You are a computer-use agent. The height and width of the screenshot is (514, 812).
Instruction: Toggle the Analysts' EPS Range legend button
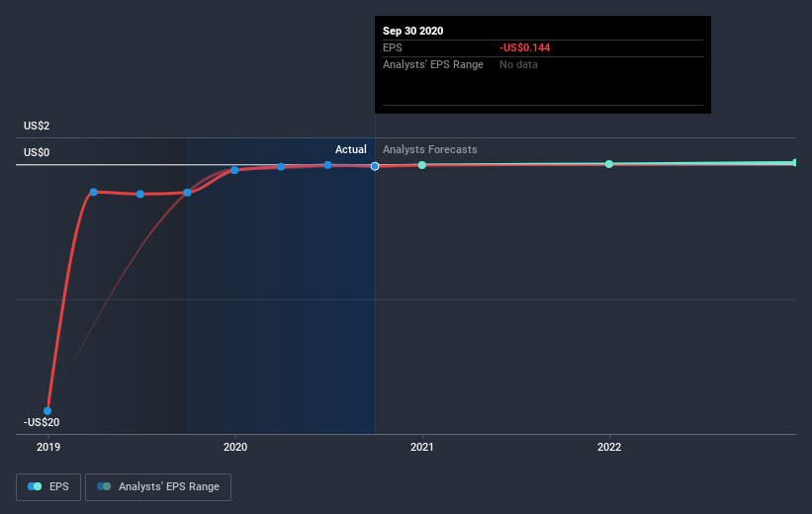pos(158,487)
